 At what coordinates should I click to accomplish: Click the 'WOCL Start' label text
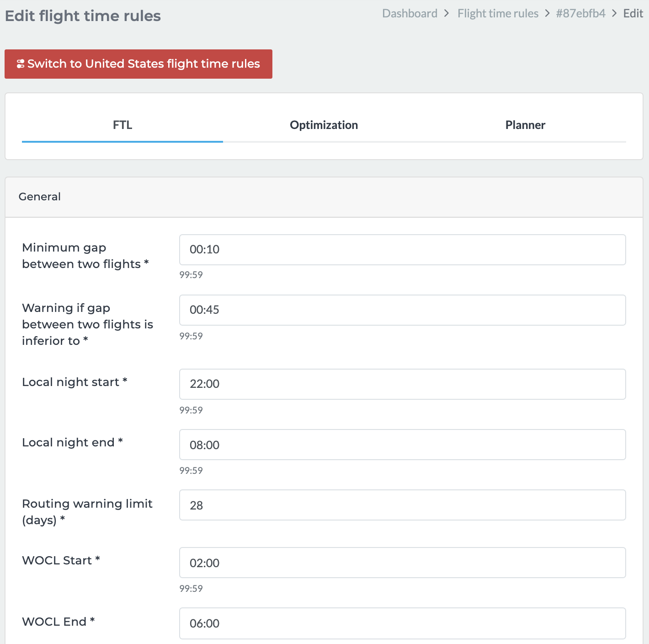(x=57, y=561)
